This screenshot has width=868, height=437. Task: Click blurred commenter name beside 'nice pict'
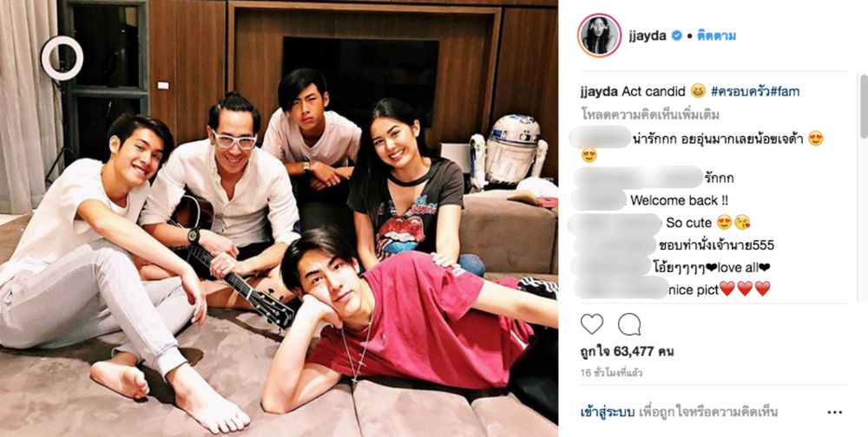(621, 288)
